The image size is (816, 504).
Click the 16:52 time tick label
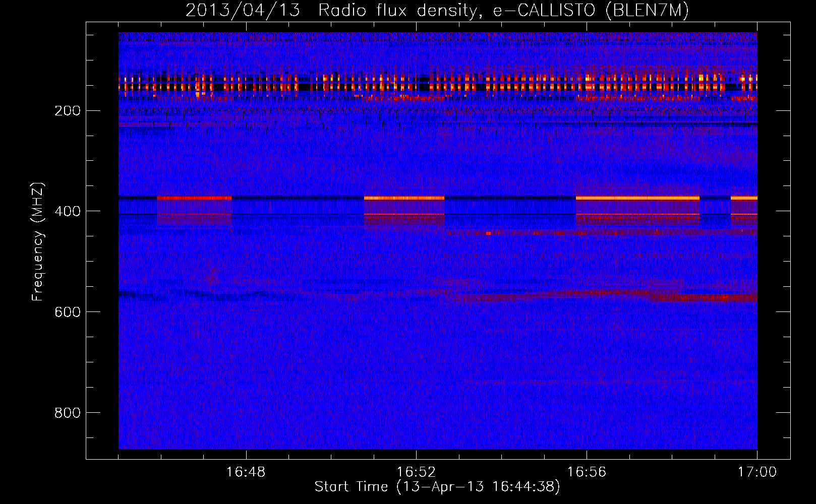416,472
